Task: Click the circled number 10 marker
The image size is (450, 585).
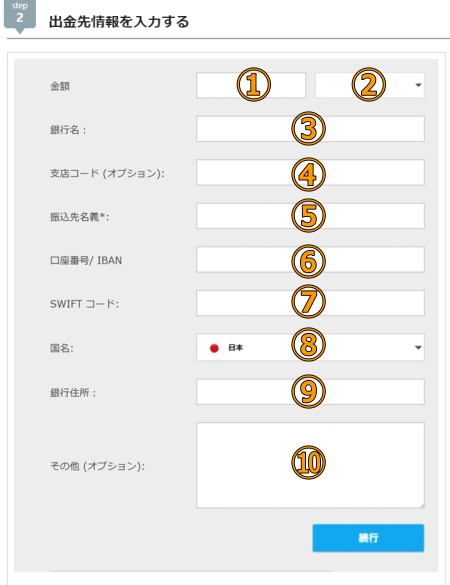Action: [x=308, y=462]
